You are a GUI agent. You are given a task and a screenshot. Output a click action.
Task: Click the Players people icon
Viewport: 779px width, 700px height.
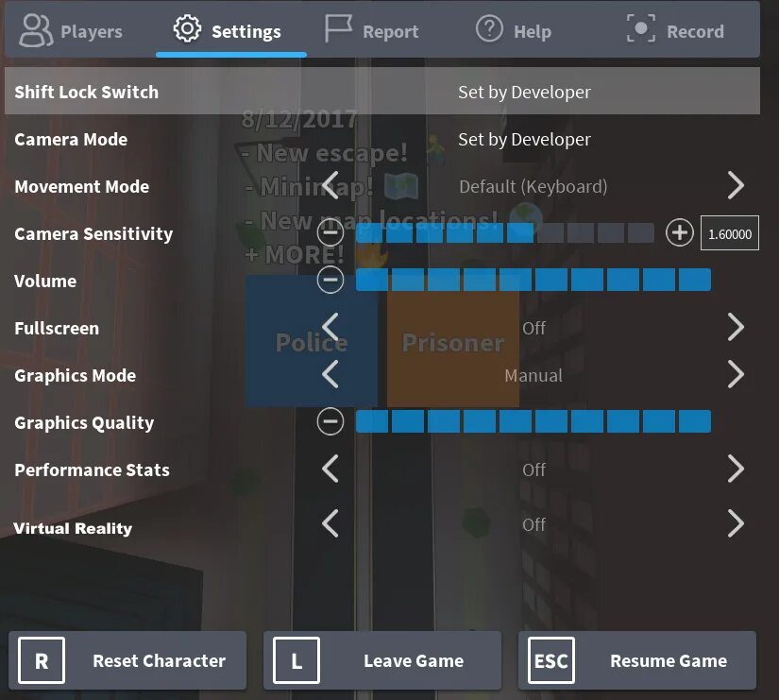(36, 30)
